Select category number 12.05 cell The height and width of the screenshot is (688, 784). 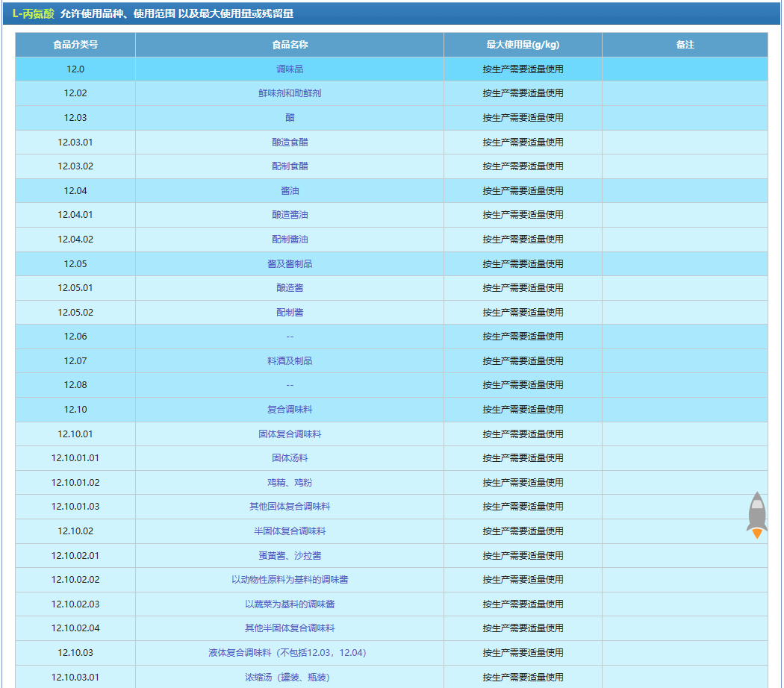tap(75, 263)
